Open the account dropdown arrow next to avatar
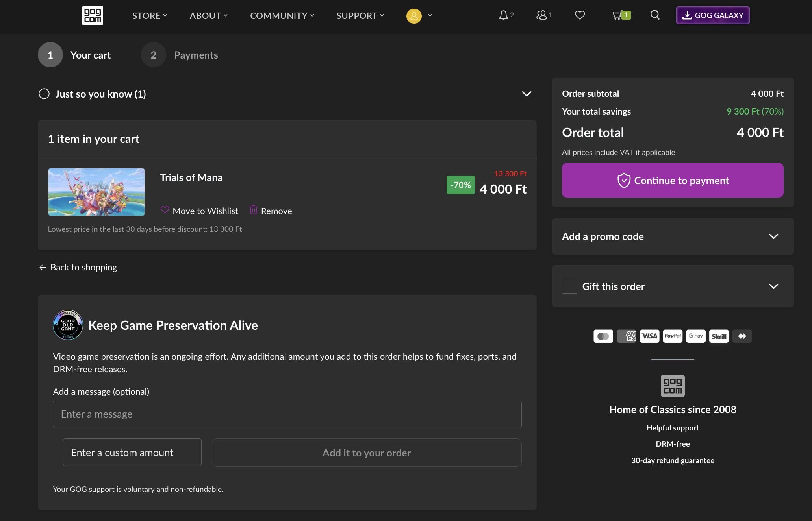The width and height of the screenshot is (812, 521). [x=430, y=15]
